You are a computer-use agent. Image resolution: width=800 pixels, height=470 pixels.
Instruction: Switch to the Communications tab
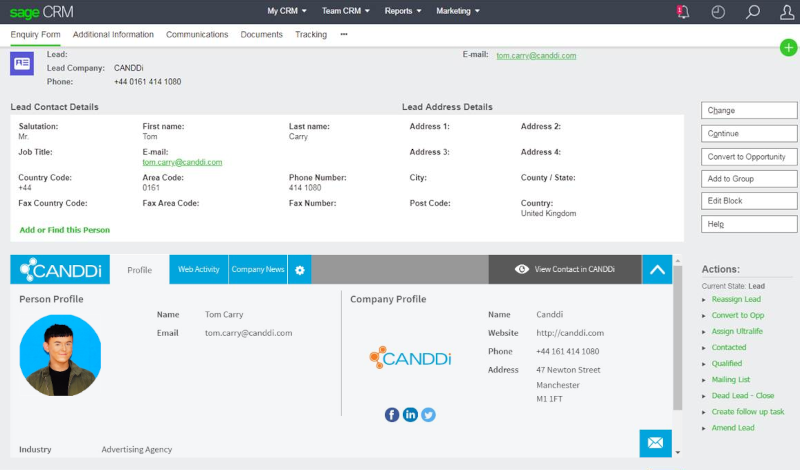197,35
